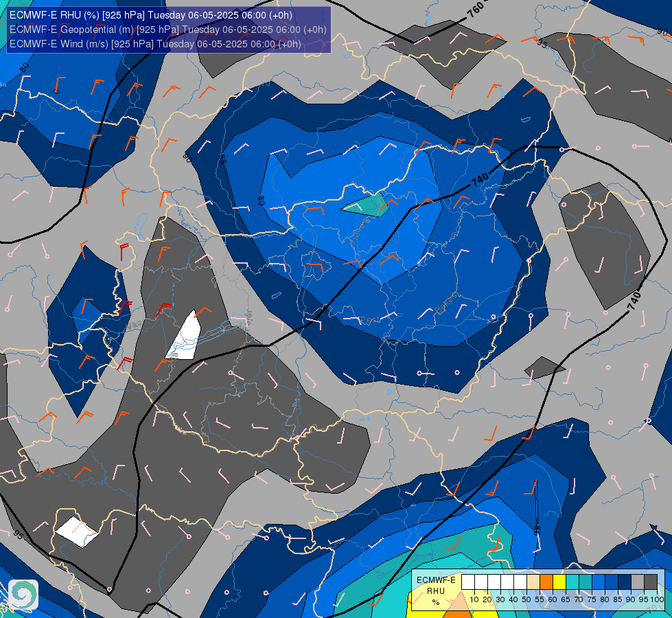Click the legend tick label 100
This screenshot has width=672, height=618.
point(657,599)
